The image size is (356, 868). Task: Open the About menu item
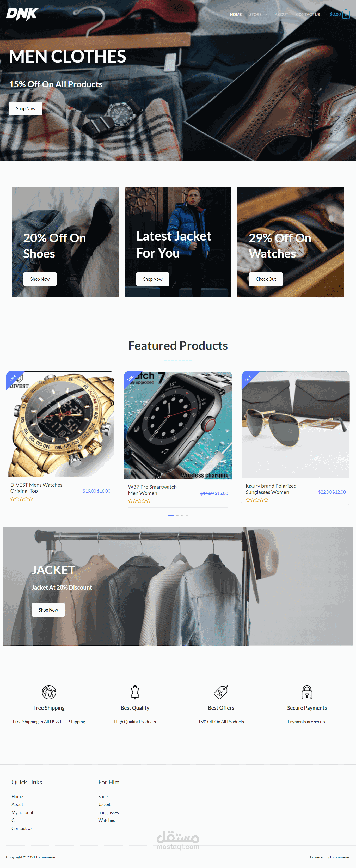[x=281, y=15]
